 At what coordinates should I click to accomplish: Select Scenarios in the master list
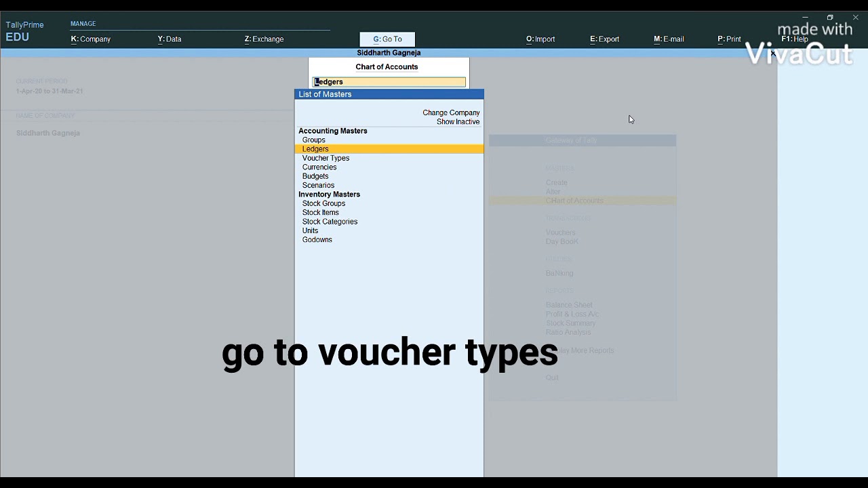pyautogui.click(x=318, y=185)
